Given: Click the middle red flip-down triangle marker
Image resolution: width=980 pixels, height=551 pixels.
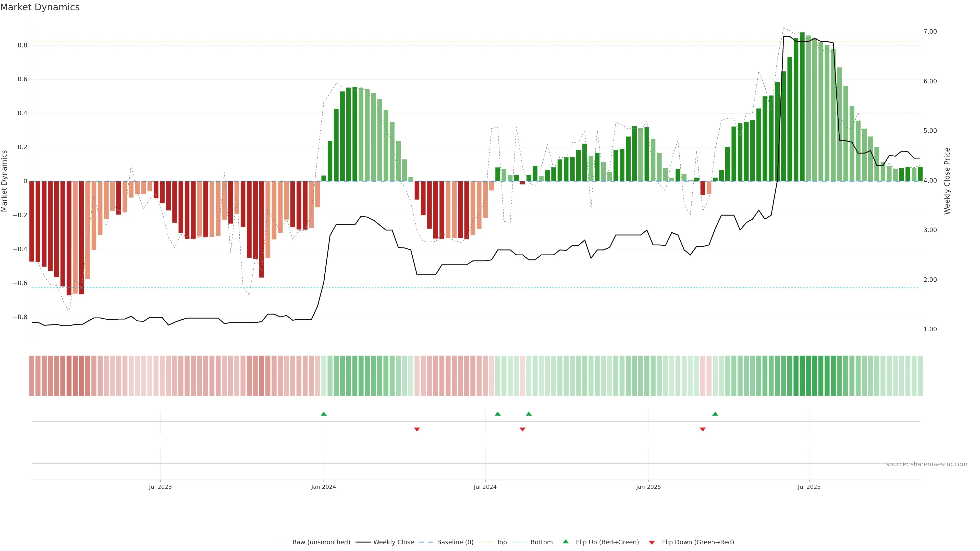Looking at the screenshot, I should click(x=522, y=429).
